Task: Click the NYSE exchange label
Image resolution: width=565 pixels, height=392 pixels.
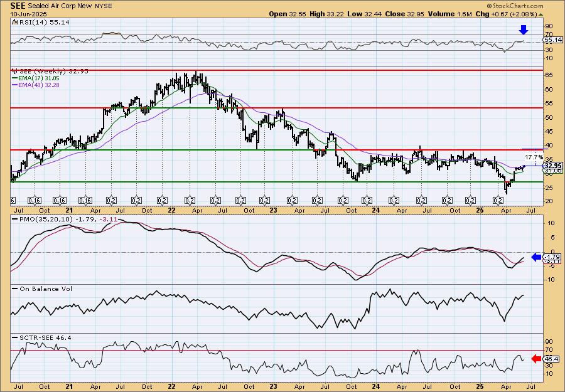Action: pyautogui.click(x=103, y=6)
